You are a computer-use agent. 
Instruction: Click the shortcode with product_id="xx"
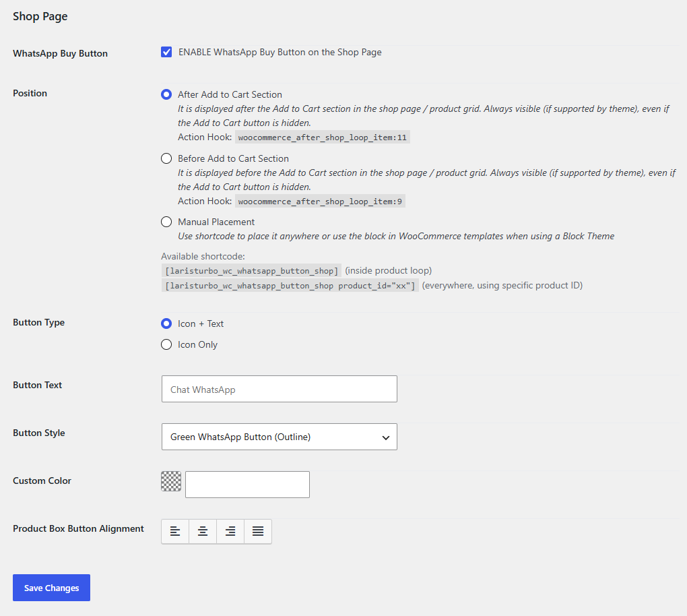point(290,286)
